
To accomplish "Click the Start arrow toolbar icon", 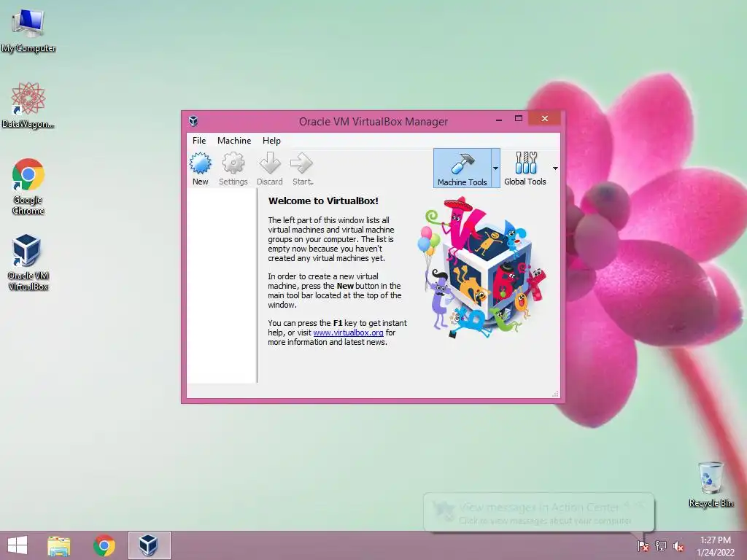I will click(x=302, y=168).
